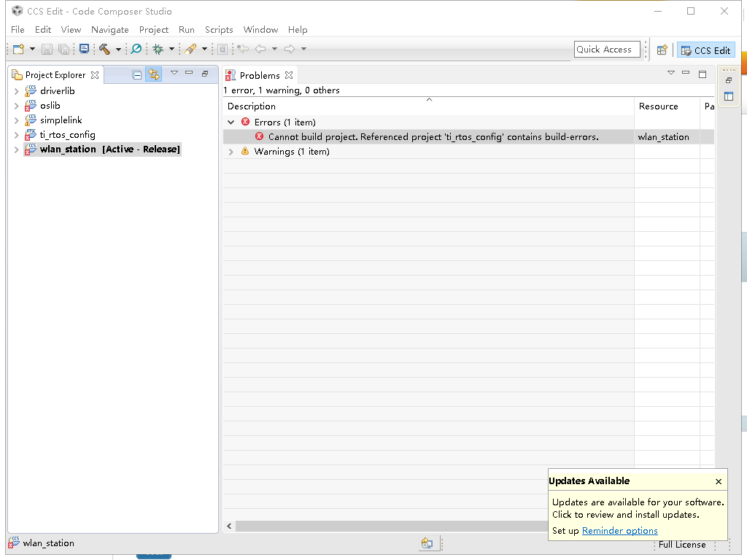The width and height of the screenshot is (747, 560).
Task: Click Collapse All in Project Explorer
Action: [137, 75]
